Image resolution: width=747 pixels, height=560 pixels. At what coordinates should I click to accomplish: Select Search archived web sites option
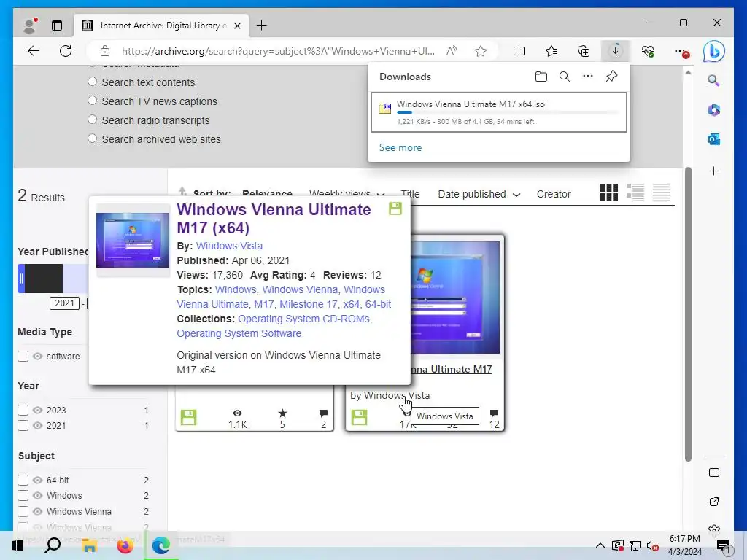(93, 139)
